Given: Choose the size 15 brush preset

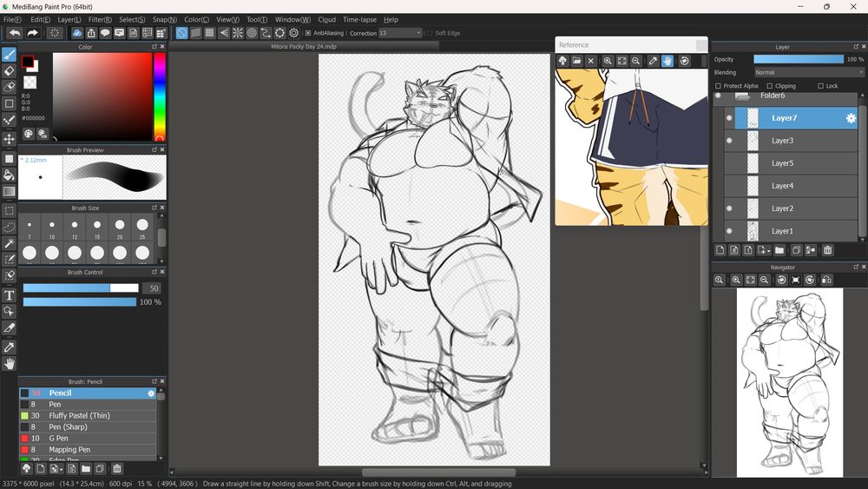Looking at the screenshot, I should (97, 228).
